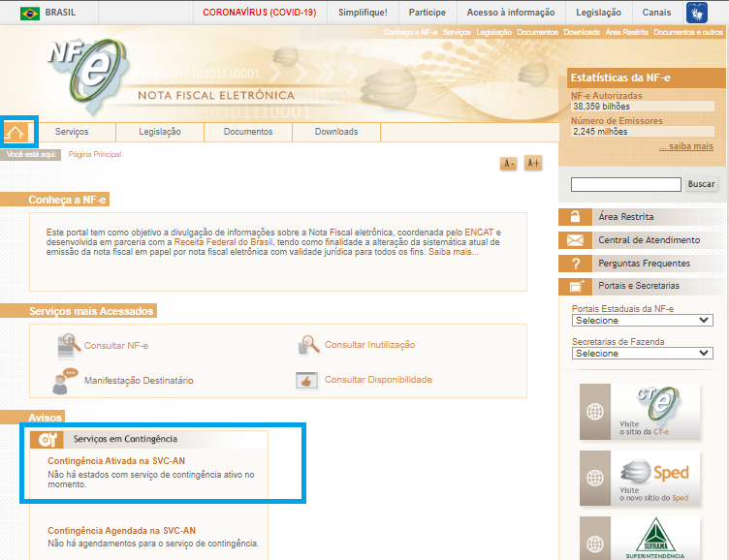Click the Portais e Secretarias icon

575,286
